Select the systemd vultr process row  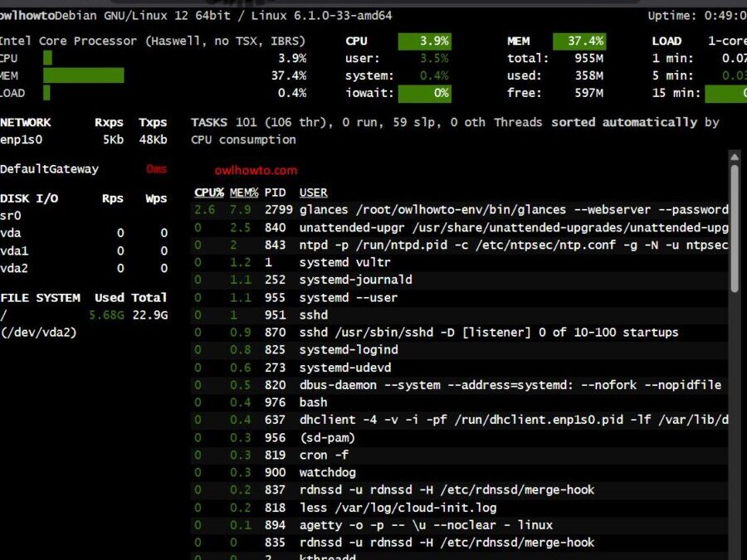[x=460, y=262]
